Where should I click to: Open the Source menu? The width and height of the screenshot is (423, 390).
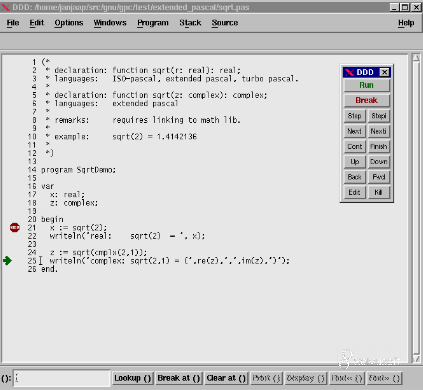[x=225, y=23]
